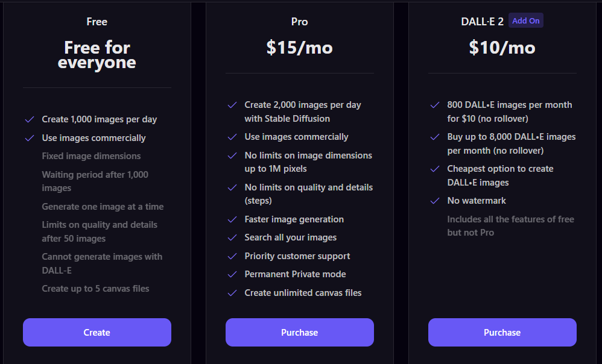Click checkmark beside Create 1,000 images per day
Screen dimensions: 602x364
pos(30,120)
